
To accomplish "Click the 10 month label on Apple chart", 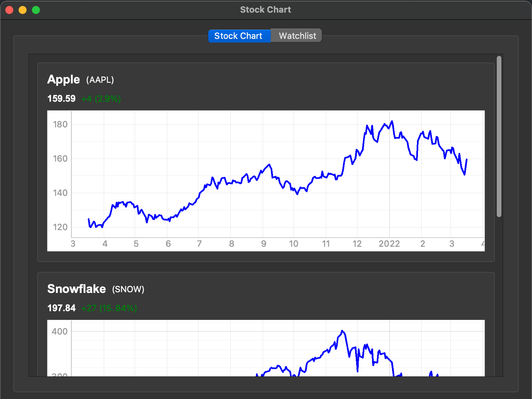I will [x=294, y=244].
